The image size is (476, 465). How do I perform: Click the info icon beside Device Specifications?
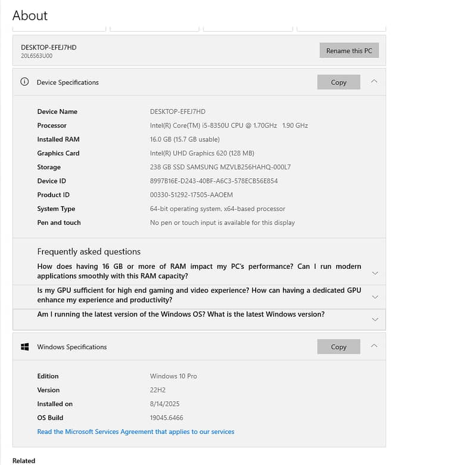coord(24,82)
